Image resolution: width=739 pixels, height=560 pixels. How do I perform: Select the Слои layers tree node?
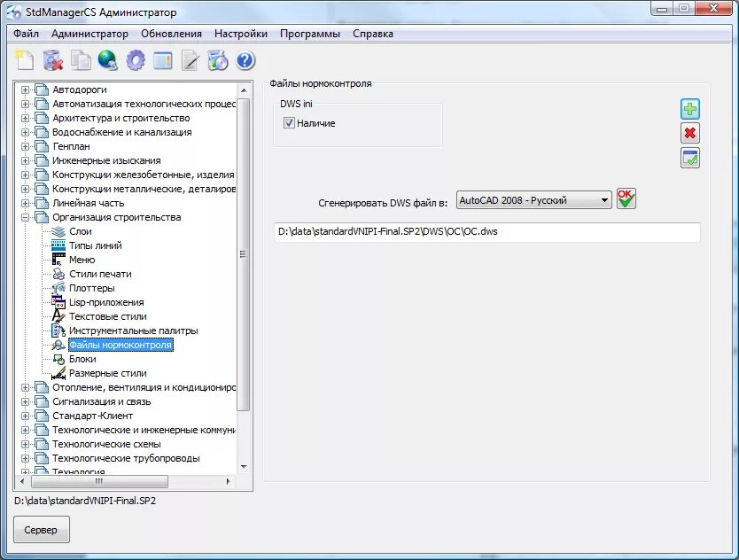coord(80,231)
